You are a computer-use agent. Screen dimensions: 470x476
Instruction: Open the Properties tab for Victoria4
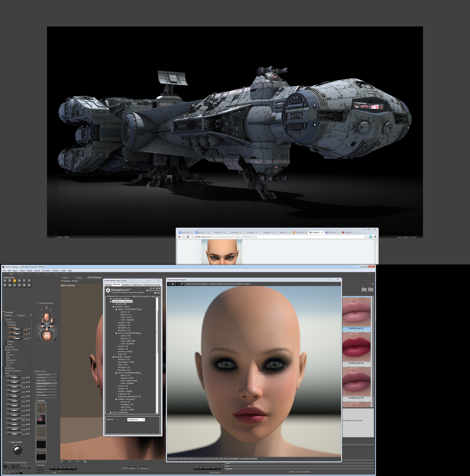coord(21,315)
